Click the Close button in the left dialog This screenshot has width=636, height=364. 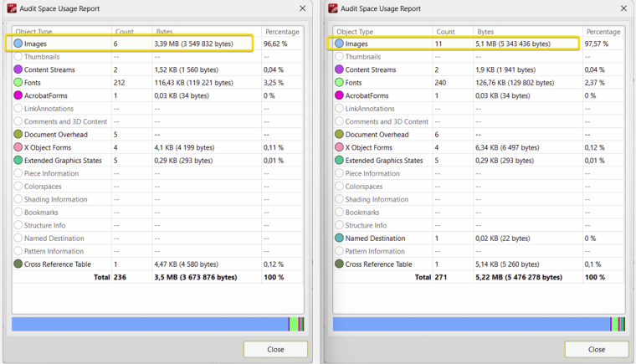pos(275,349)
